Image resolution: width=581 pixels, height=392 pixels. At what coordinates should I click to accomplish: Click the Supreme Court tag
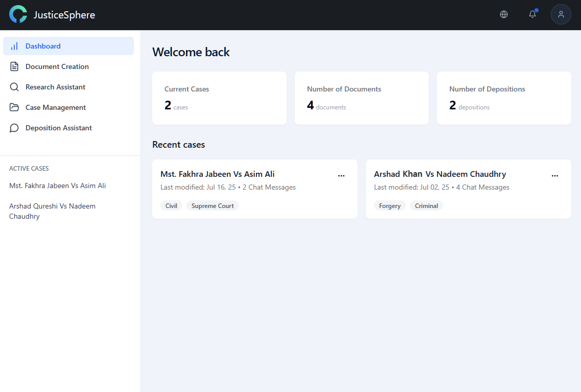pyautogui.click(x=213, y=206)
